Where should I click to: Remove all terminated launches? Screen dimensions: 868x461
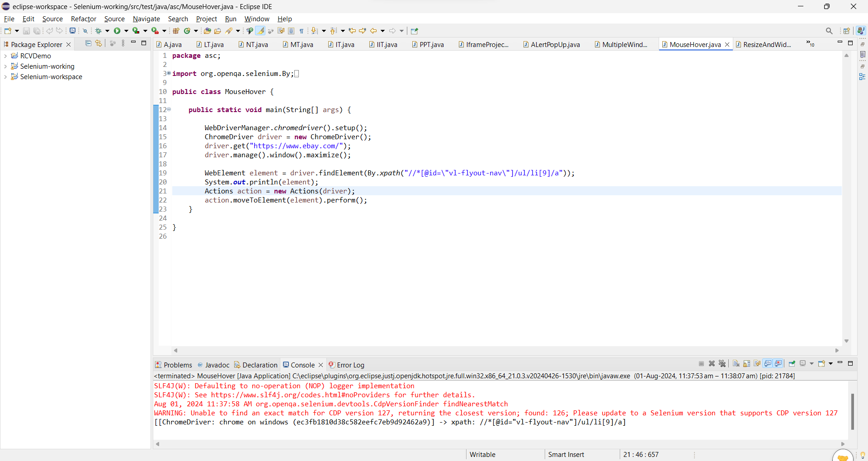[722, 364]
